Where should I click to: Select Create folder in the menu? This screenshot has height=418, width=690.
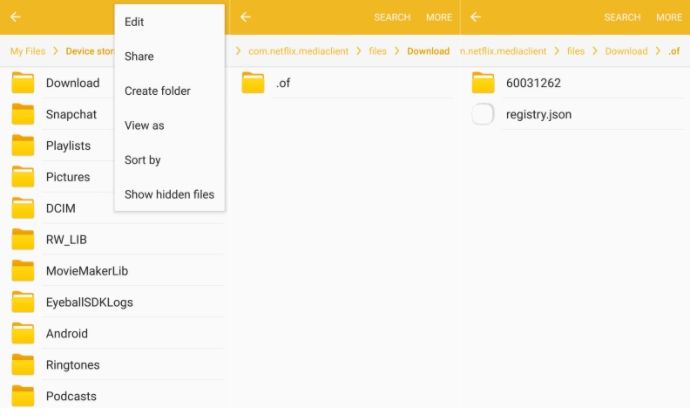(157, 91)
